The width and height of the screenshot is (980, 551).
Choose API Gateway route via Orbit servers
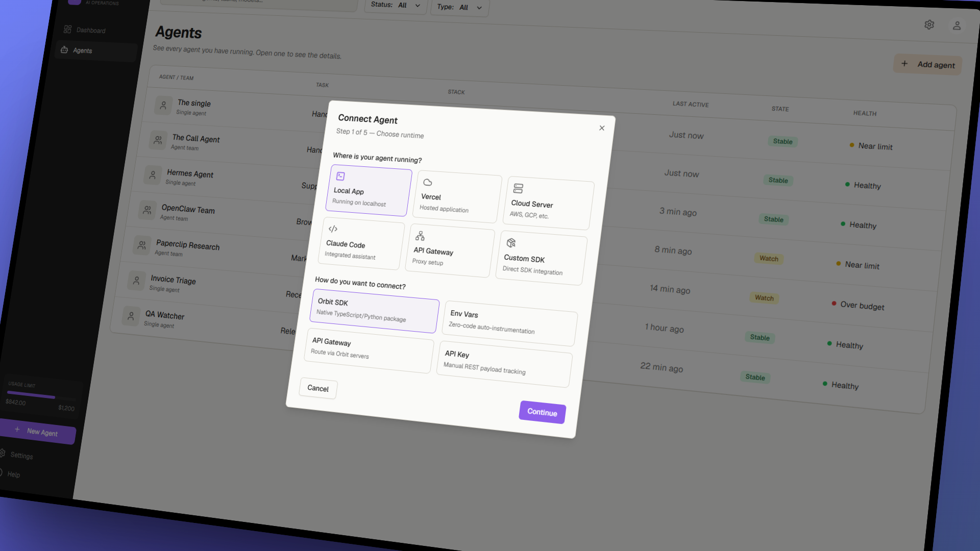[369, 350]
